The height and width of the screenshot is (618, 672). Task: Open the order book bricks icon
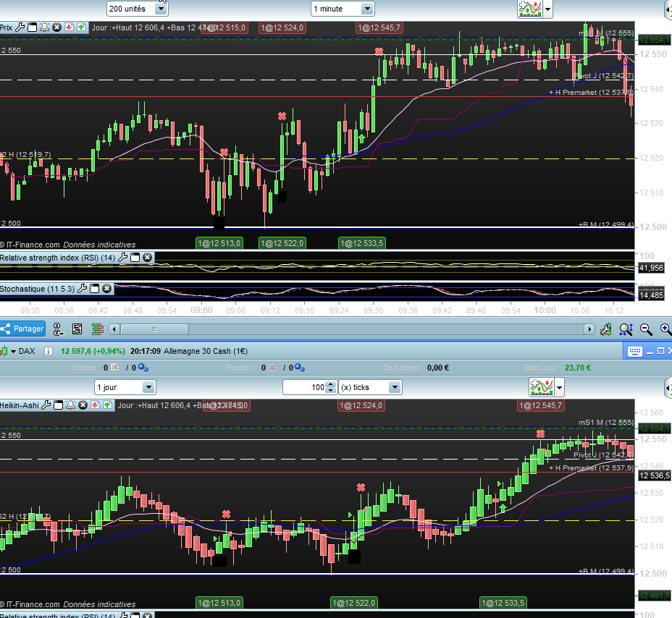pos(98,329)
